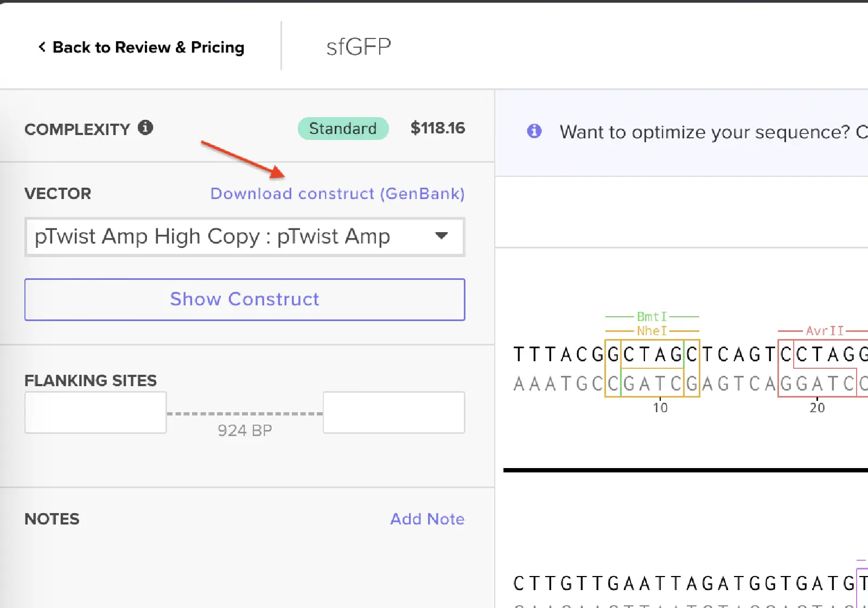Click the Standard complexity badge

tap(343, 129)
